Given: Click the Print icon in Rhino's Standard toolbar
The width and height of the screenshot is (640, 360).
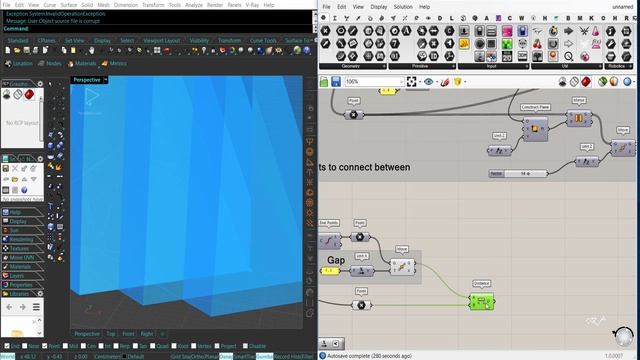Looking at the screenshot, I should [36, 50].
